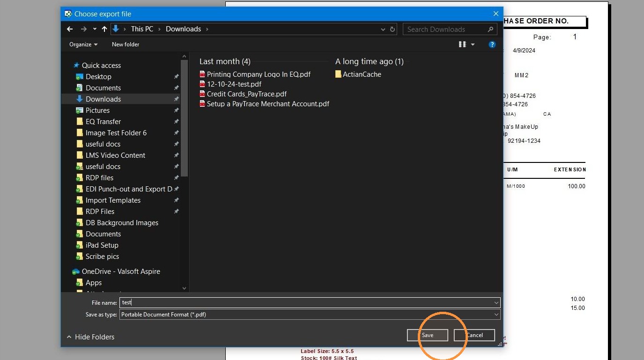Click the search magnifier icon
The width and height of the screenshot is (644, 360).
[x=490, y=29]
